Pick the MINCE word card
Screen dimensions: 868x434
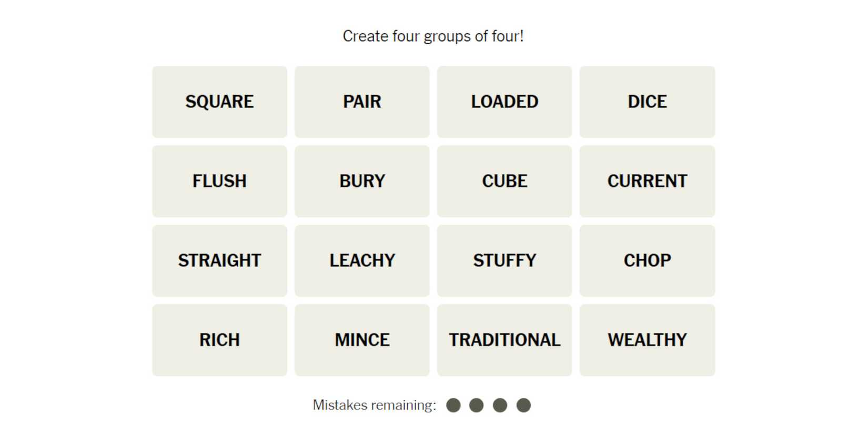[x=362, y=340]
